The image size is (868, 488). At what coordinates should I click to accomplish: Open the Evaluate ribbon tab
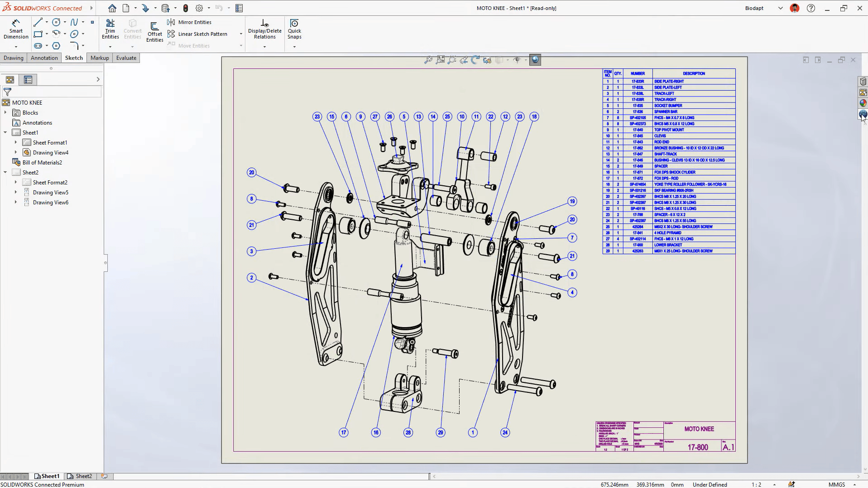(126, 58)
